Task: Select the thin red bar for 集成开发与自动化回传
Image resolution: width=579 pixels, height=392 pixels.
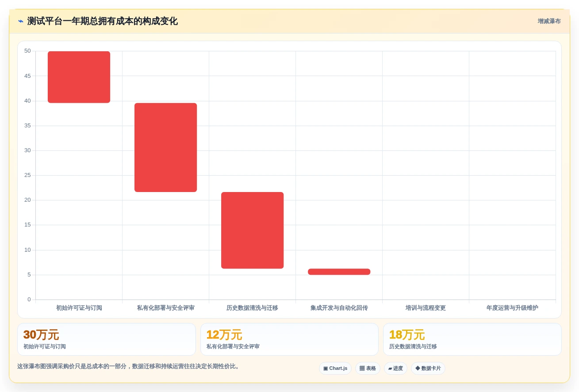Action: pos(339,272)
